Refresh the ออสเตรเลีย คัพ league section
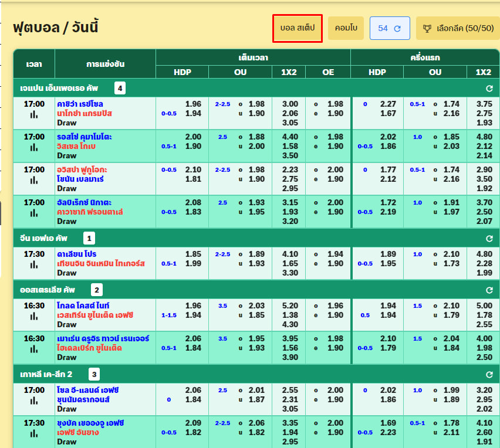This screenshot has width=500, height=448. pyautogui.click(x=489, y=290)
